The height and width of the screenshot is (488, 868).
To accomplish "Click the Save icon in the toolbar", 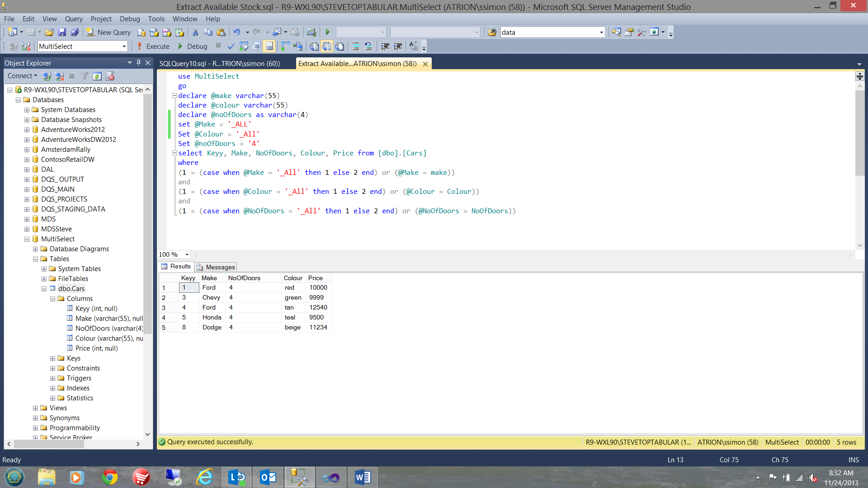I will (x=62, y=32).
